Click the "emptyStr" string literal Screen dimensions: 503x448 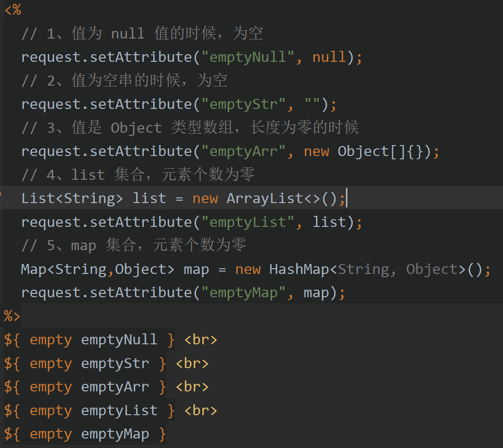tap(244, 105)
